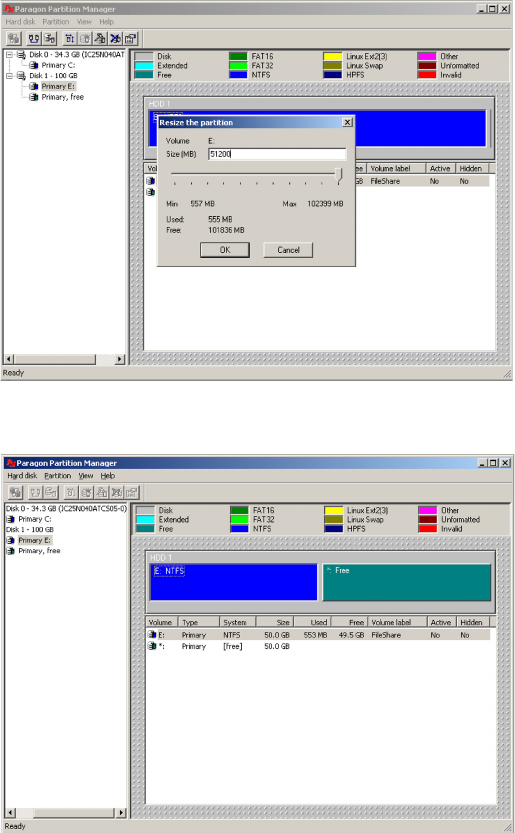This screenshot has width=515, height=833.
Task: Click the free-space icon in the [free] list row
Action: [x=152, y=646]
